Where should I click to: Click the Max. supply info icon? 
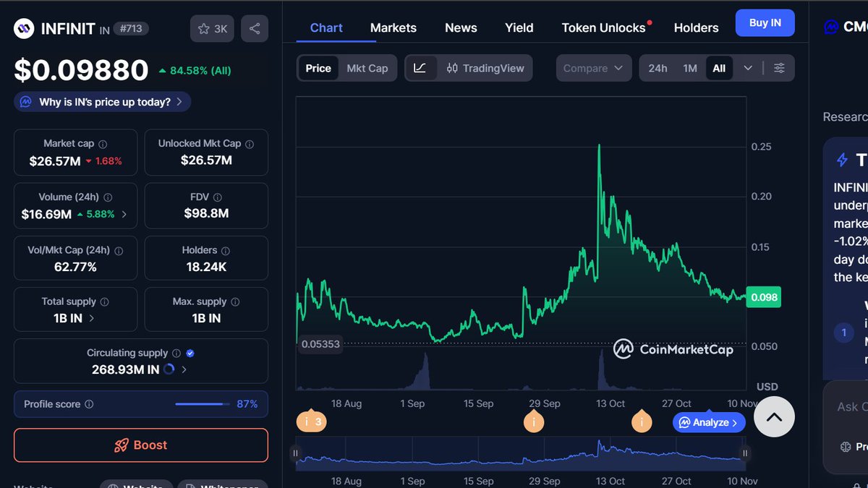pos(235,301)
